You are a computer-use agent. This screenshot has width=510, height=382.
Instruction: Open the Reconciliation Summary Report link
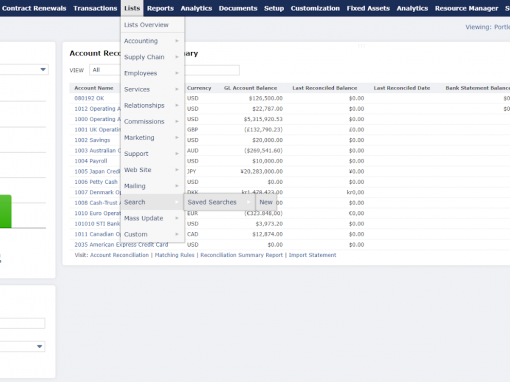click(x=241, y=255)
